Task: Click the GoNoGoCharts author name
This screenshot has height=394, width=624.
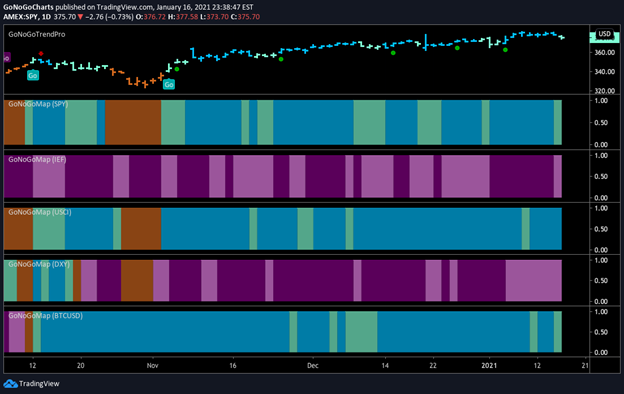Action: tap(28, 7)
